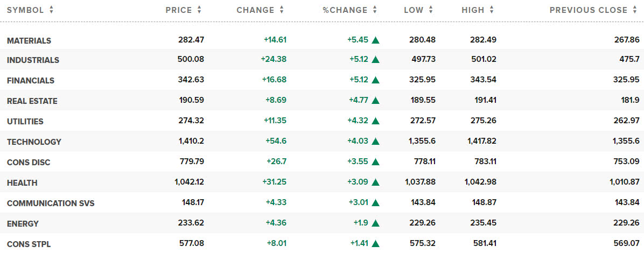Click green up arrow in CONS STPL row
The height and width of the screenshot is (253, 644).
(x=376, y=244)
